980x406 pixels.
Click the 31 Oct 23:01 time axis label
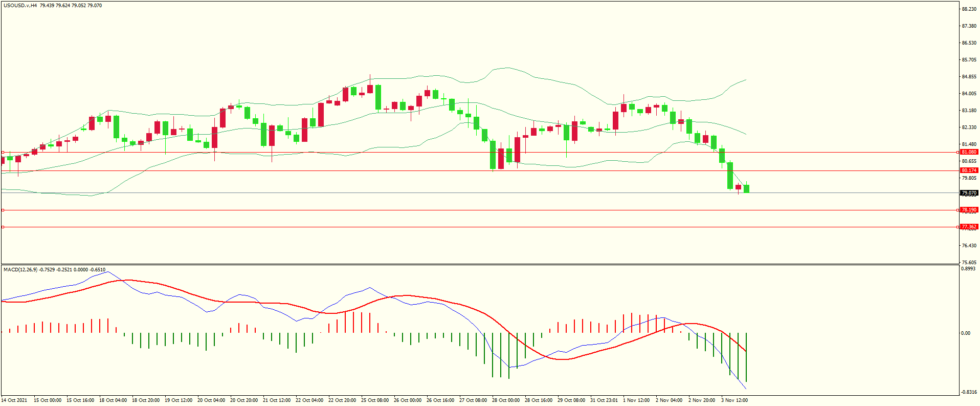click(x=604, y=400)
